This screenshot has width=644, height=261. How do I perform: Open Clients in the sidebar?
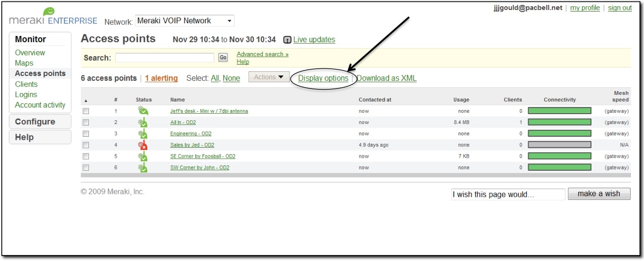pyautogui.click(x=26, y=84)
